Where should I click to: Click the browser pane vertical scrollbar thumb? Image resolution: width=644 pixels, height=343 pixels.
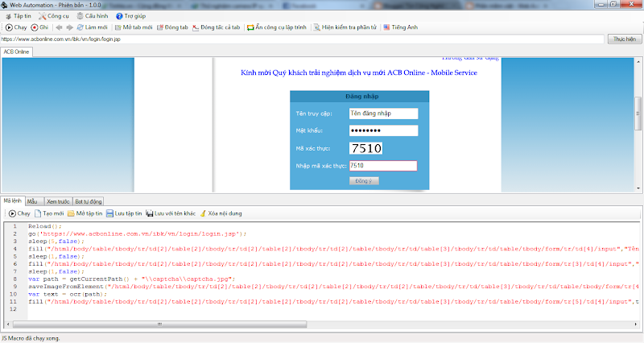638,114
